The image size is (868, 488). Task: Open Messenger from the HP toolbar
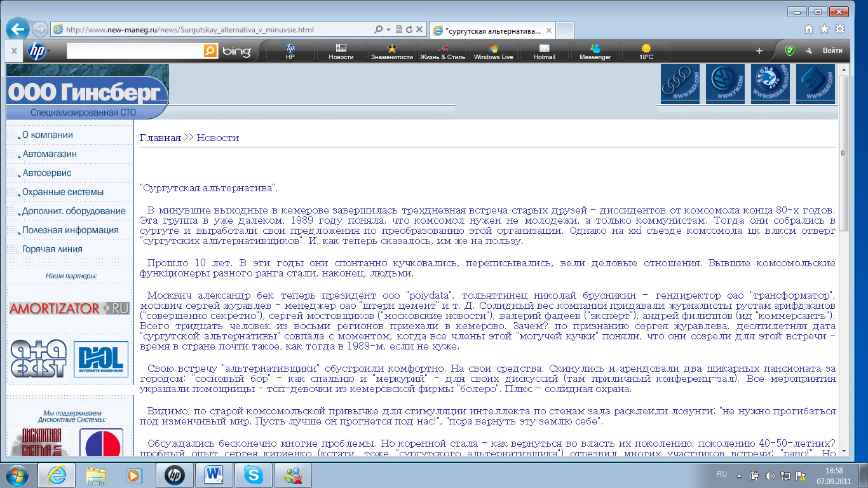(595, 51)
